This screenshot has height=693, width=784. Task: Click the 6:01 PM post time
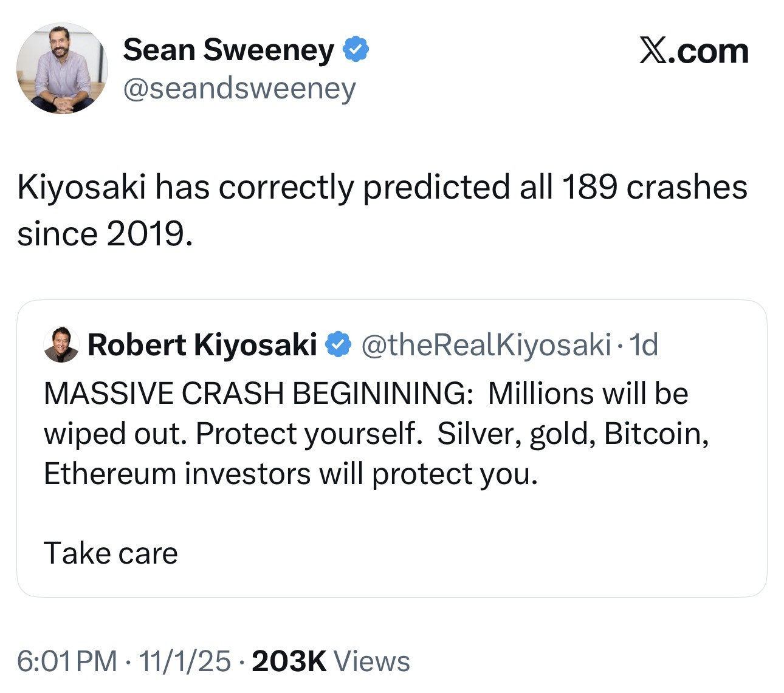coord(67,661)
